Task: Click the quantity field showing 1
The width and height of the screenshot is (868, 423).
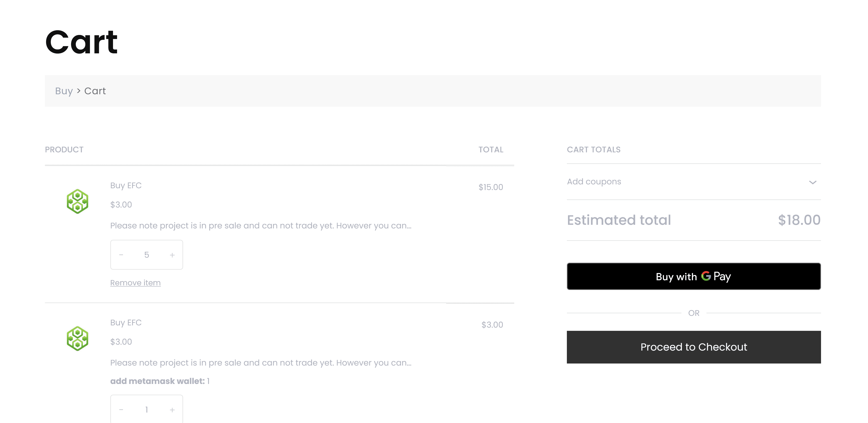Action: pyautogui.click(x=147, y=410)
